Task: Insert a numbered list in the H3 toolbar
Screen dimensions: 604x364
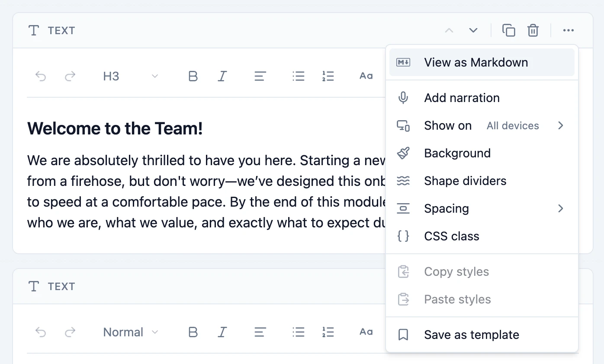Action: [x=328, y=77]
